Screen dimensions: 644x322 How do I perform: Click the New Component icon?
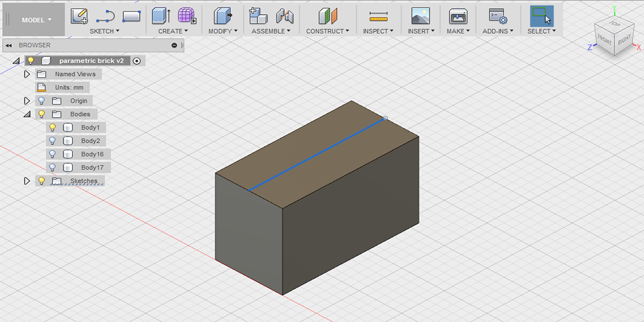[x=258, y=16]
